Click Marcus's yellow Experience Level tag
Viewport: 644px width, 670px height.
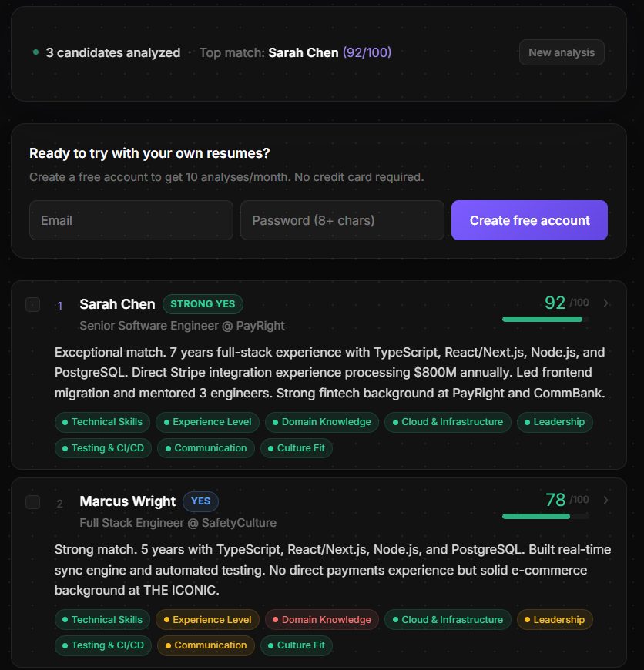coord(206,620)
